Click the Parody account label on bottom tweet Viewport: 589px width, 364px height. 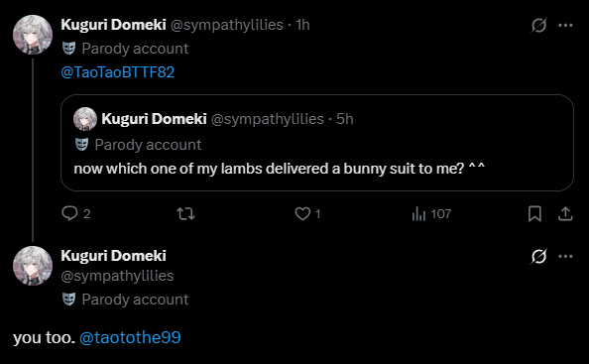(126, 300)
